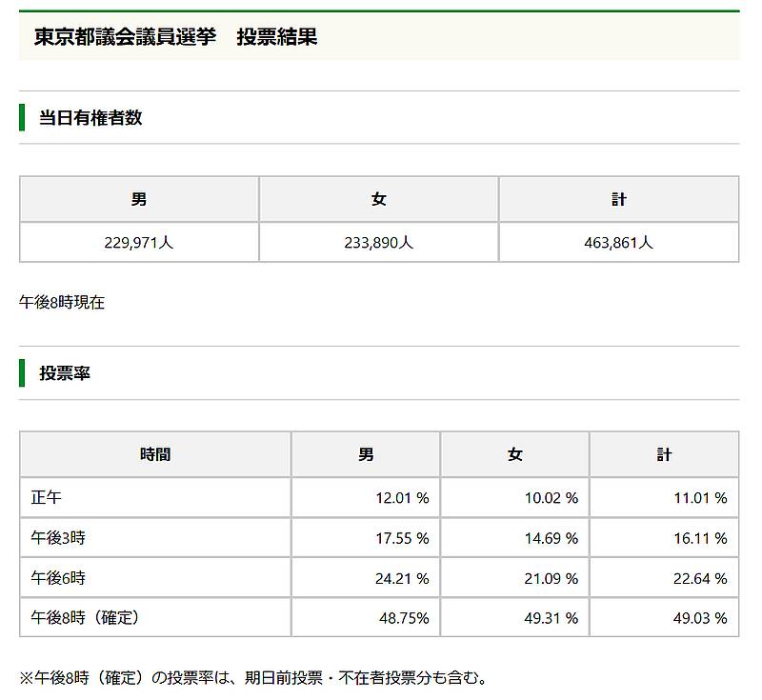Click the 24.21 % male 6pm value
This screenshot has width=762, height=700.
[402, 578]
